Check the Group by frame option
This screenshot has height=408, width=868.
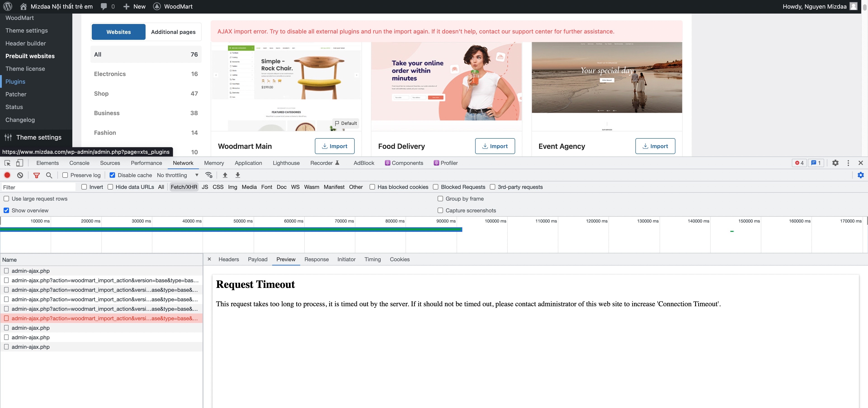point(440,199)
